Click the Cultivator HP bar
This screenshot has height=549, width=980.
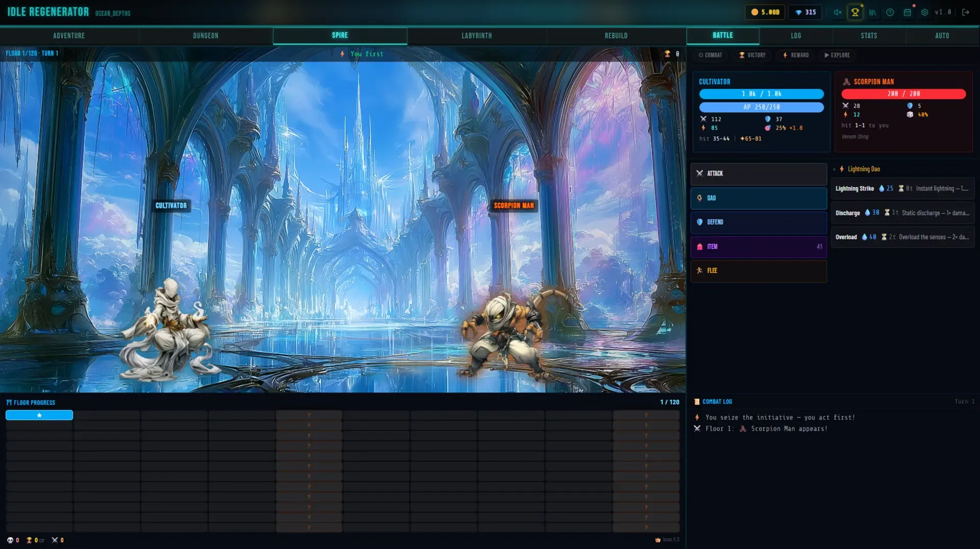tap(761, 94)
